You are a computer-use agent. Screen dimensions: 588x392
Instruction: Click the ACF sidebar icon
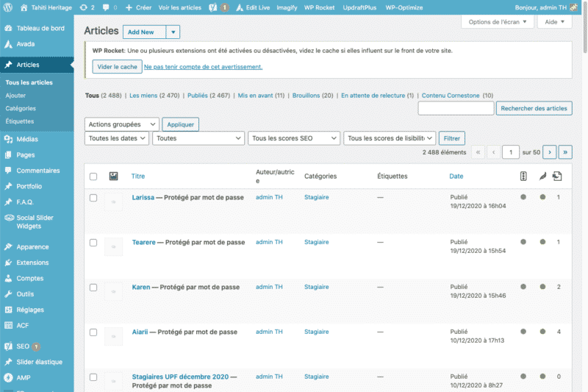8,325
